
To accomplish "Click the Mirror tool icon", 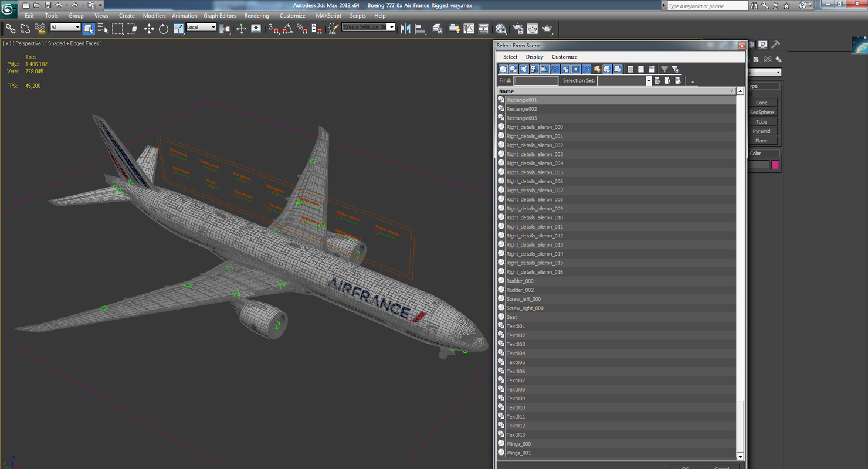I will coord(405,28).
